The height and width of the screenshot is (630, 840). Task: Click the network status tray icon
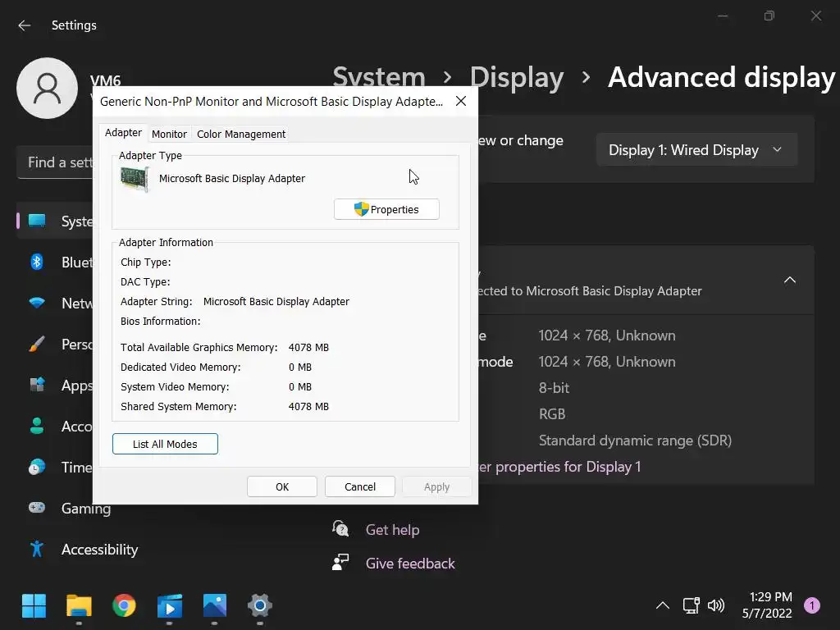[691, 605]
